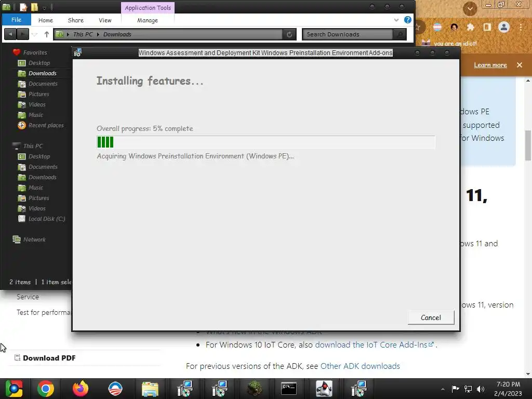Click the Start button on taskbar
This screenshot has height=399, width=532.
tap(14, 389)
